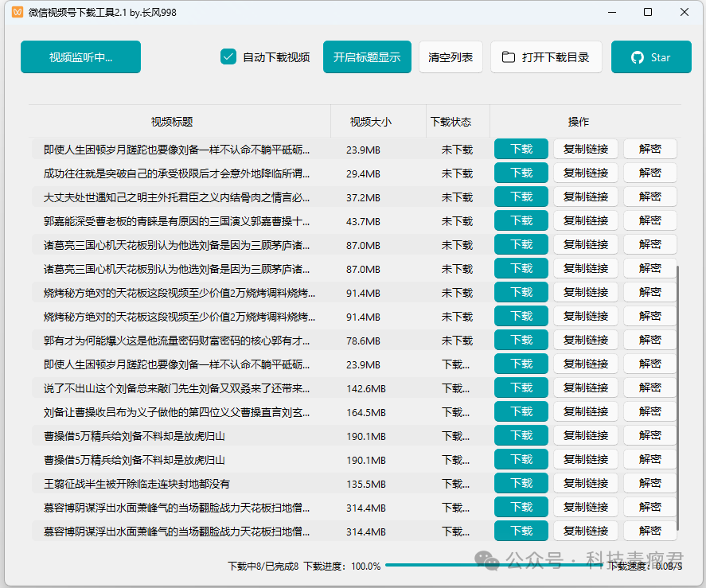Click the 78.6MB size cell
706x588 pixels.
pos(363,341)
